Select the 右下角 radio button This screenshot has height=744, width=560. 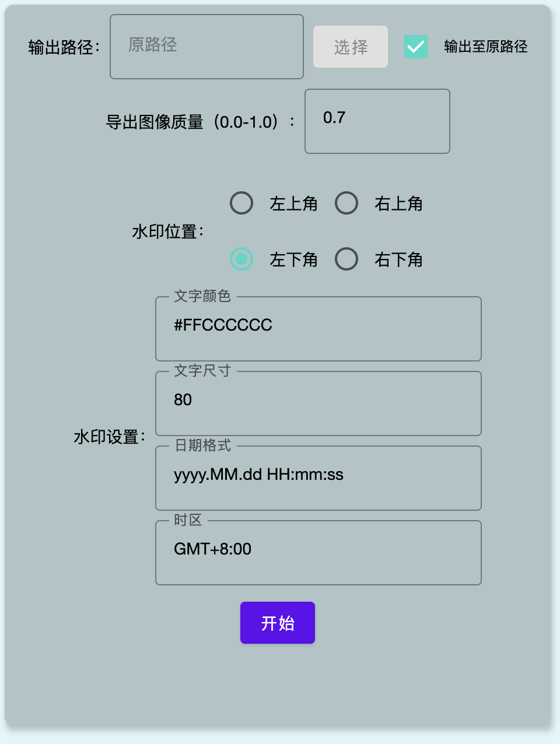(x=346, y=259)
